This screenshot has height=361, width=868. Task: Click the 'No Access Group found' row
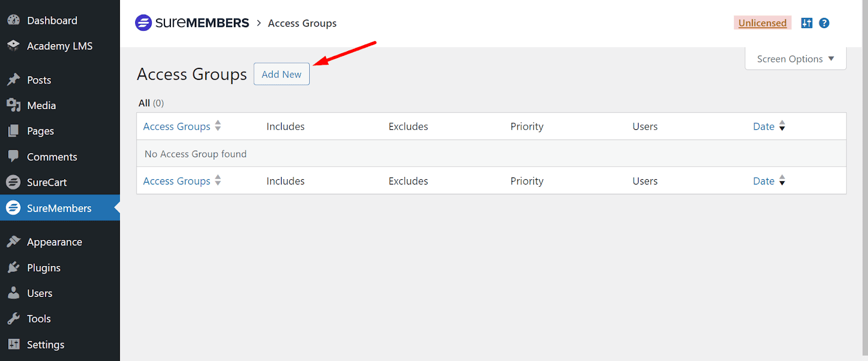tap(492, 154)
